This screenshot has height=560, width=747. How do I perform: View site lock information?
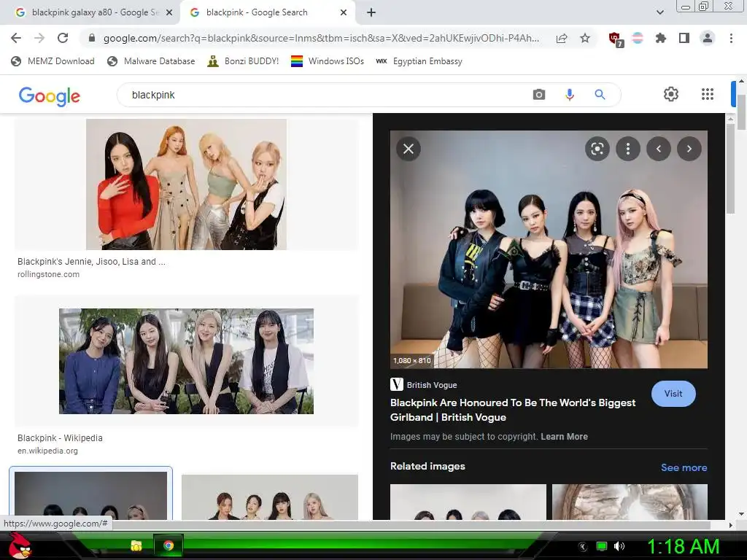92,38
